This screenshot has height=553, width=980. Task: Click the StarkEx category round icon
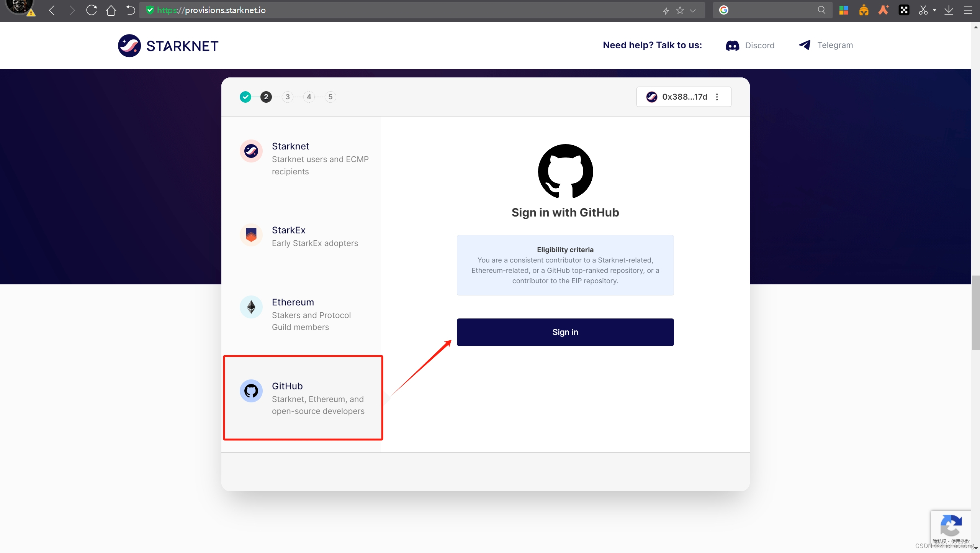[x=251, y=235]
